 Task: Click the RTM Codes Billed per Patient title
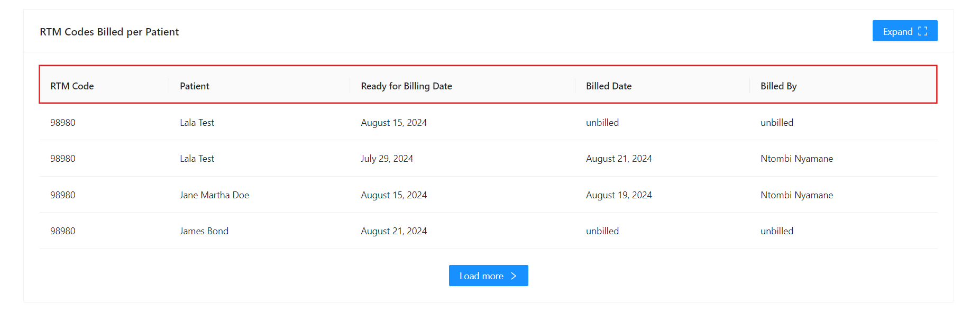[x=109, y=32]
